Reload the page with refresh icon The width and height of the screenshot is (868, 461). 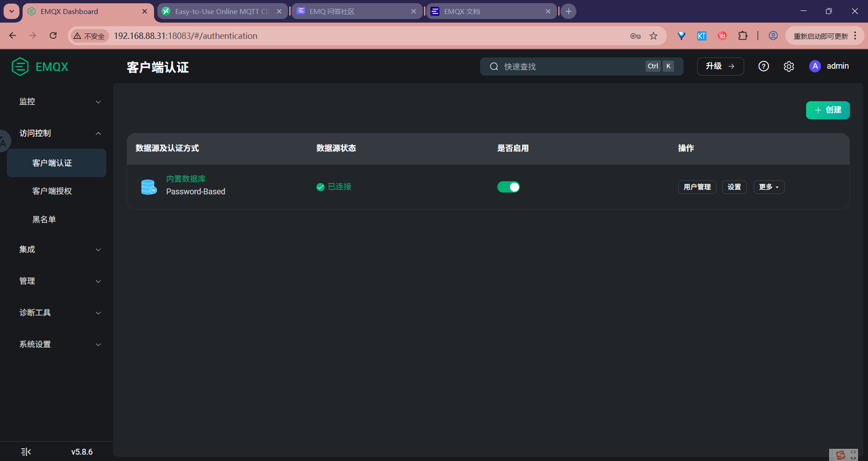tap(53, 36)
